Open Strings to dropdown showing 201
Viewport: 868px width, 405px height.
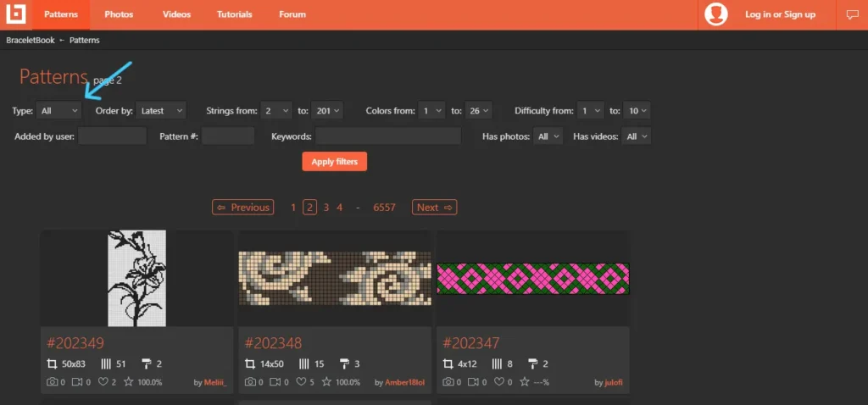(327, 111)
